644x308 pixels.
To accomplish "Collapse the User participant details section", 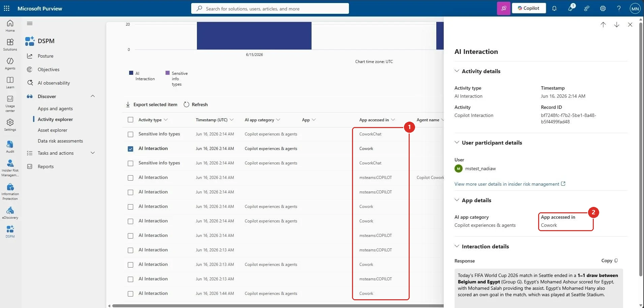I will 457,143.
